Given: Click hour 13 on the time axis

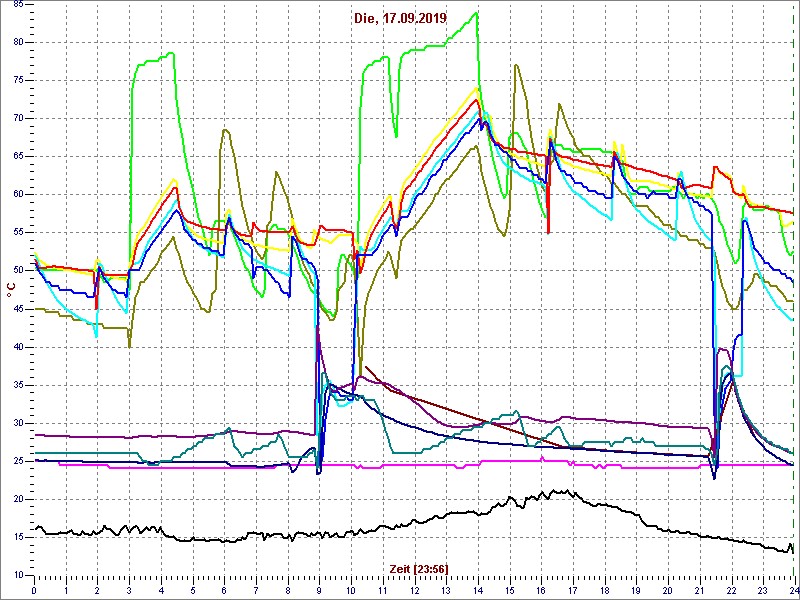Looking at the screenshot, I should (445, 591).
